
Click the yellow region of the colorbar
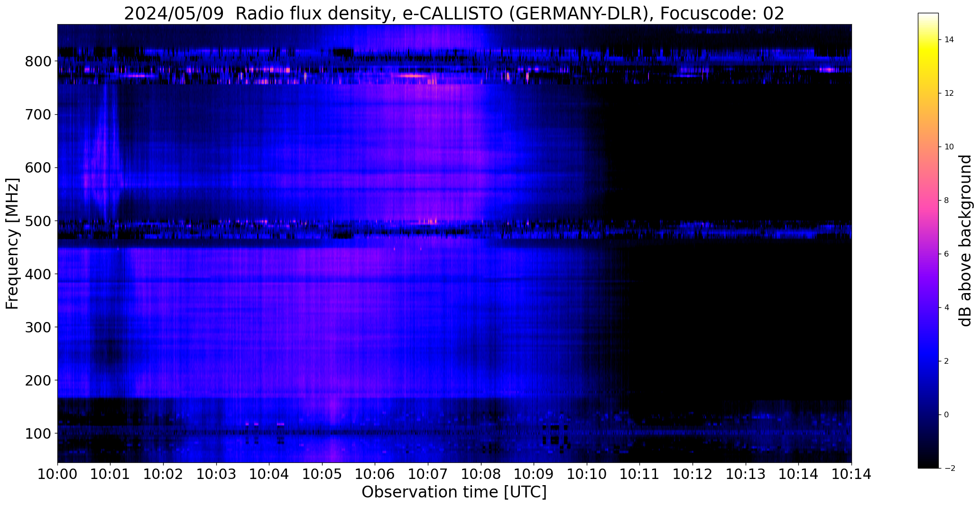(928, 53)
